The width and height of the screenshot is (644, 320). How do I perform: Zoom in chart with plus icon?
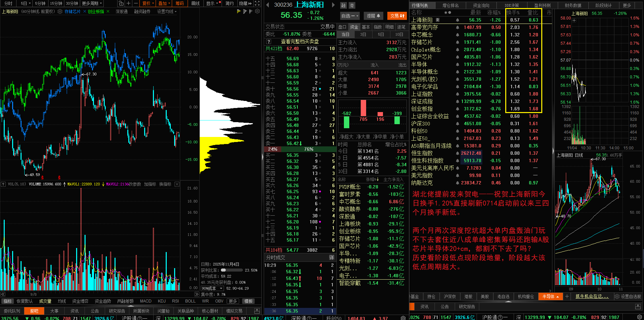tap(128, 3)
